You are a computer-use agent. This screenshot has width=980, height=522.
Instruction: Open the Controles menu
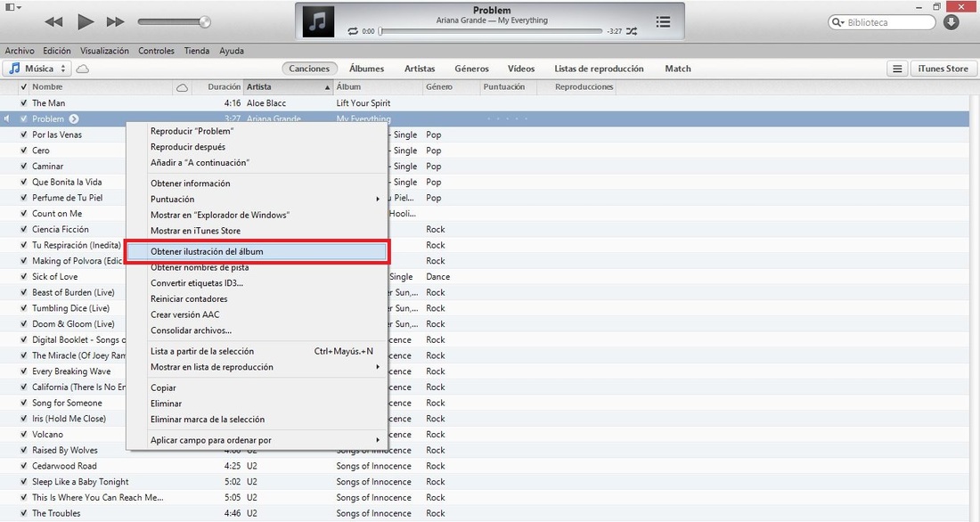tap(156, 51)
